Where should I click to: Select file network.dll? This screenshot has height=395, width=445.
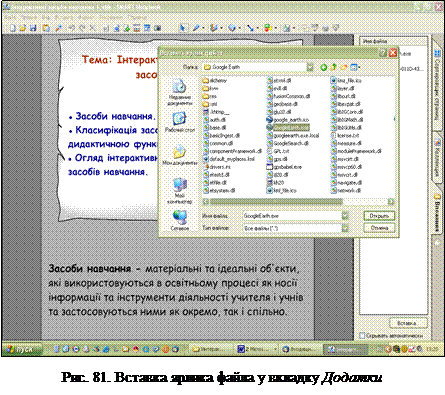click(x=346, y=191)
